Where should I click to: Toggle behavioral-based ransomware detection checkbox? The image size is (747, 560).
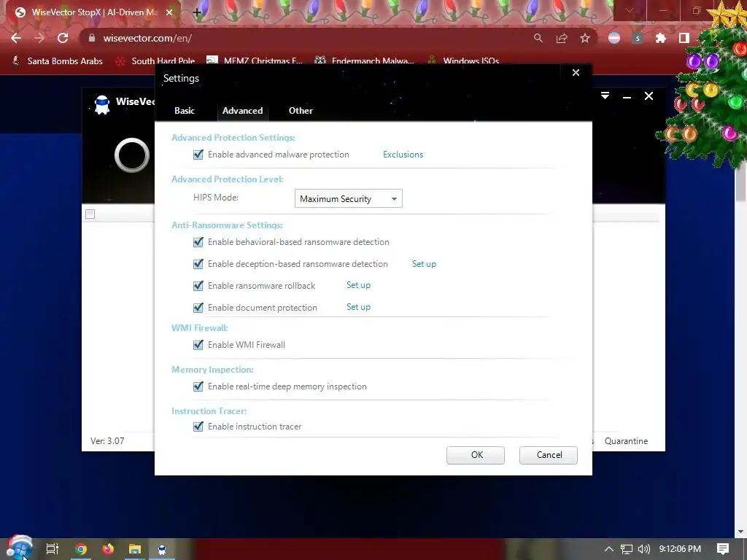click(x=198, y=242)
